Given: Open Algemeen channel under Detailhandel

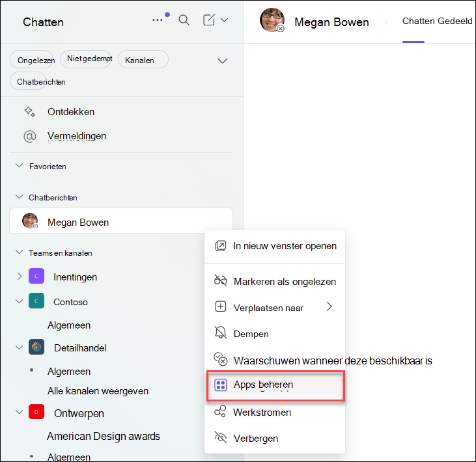Looking at the screenshot, I should click(x=69, y=372).
